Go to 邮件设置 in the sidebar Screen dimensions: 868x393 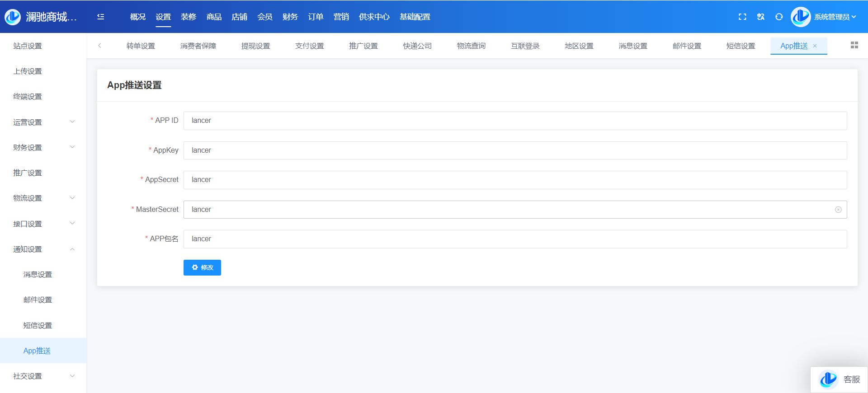point(38,300)
